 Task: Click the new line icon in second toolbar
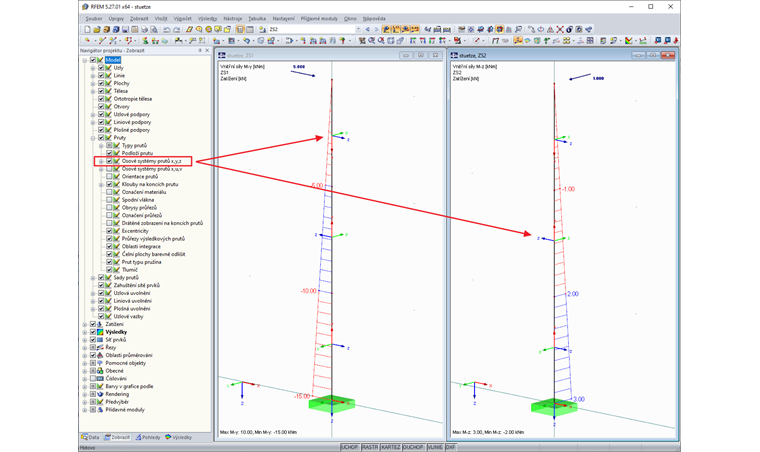[x=102, y=41]
